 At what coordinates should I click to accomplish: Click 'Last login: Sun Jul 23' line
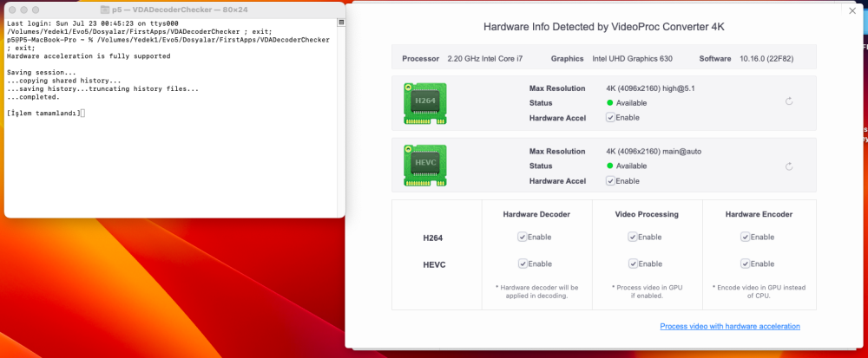click(93, 23)
